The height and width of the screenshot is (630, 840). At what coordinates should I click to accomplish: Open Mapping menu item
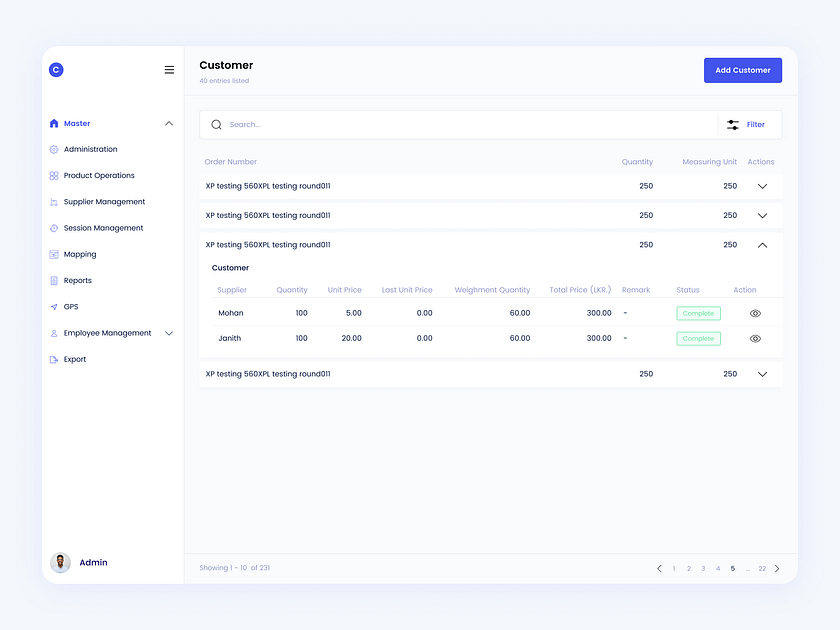pyautogui.click(x=80, y=254)
